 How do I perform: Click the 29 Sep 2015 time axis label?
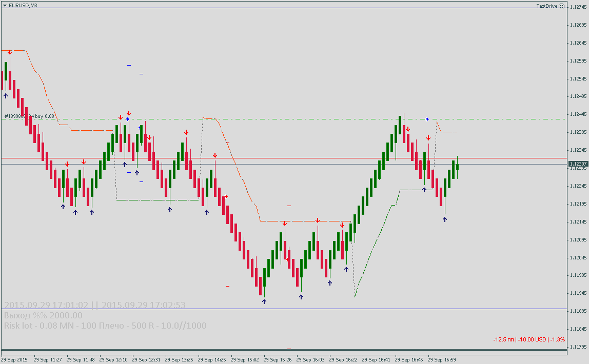coord(14,360)
